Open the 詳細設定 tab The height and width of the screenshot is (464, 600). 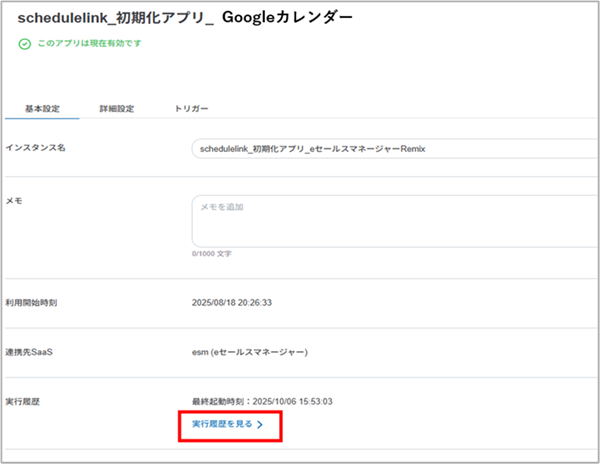(117, 108)
